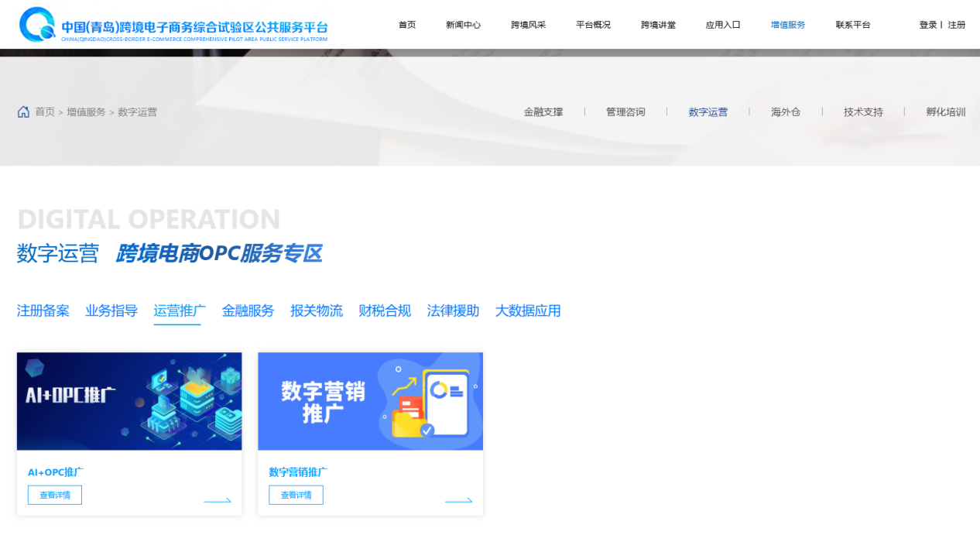
Task: Click 查看详情 under AI+OPC推广
Action: (54, 494)
